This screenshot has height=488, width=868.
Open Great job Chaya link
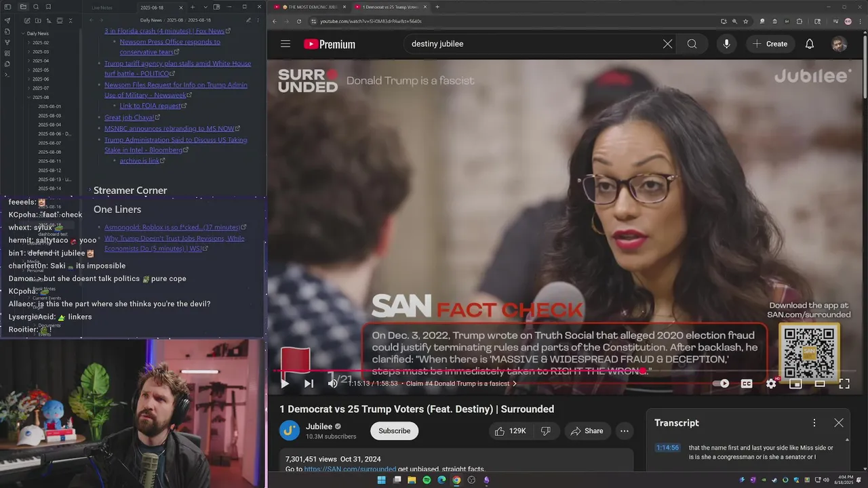pos(130,117)
